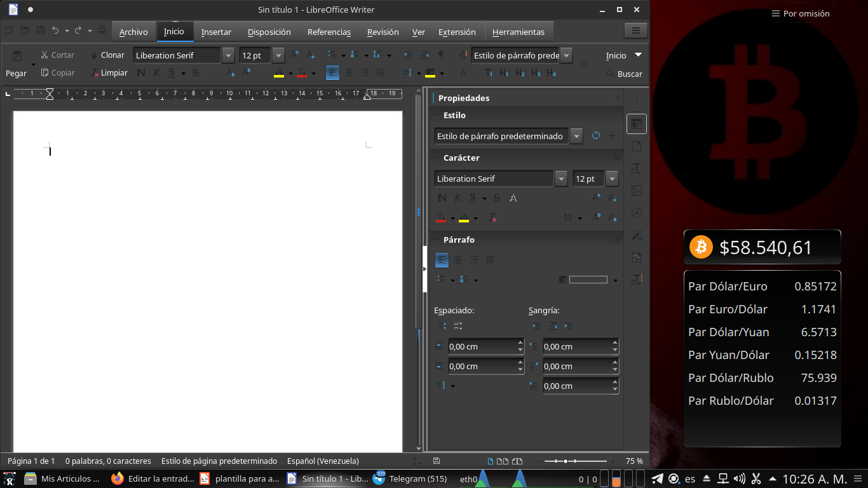Image resolution: width=868 pixels, height=488 pixels.
Task: Click the Clonar format paintbrush icon
Action: click(x=94, y=55)
